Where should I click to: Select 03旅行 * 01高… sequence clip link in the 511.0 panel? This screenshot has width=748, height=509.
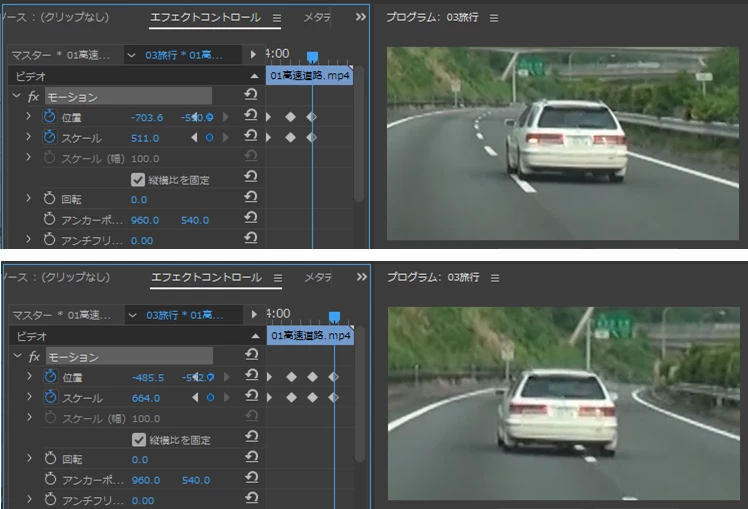coord(184,55)
